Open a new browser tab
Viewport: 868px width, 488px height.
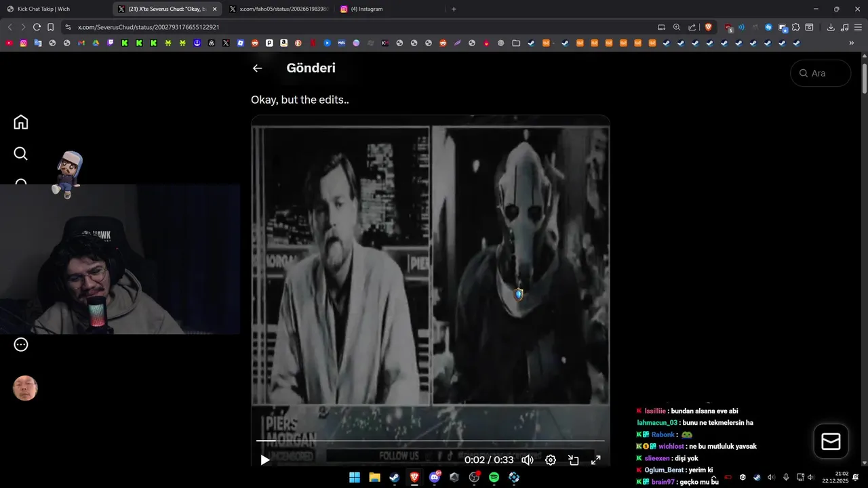pyautogui.click(x=454, y=9)
